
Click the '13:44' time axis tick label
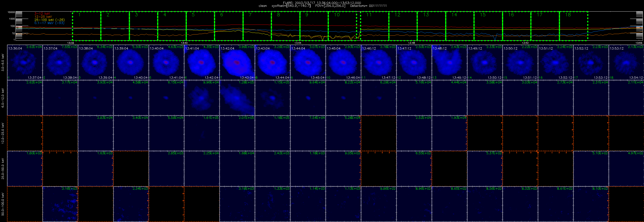[298, 43]
